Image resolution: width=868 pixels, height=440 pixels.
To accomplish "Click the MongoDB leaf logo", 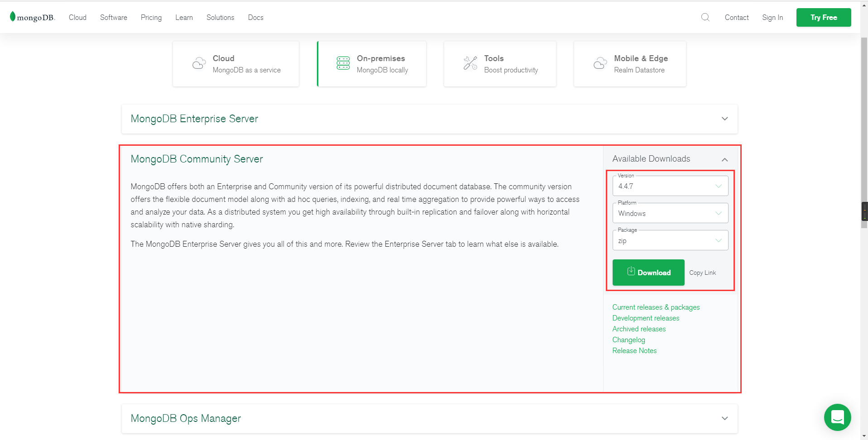I will click(x=32, y=17).
